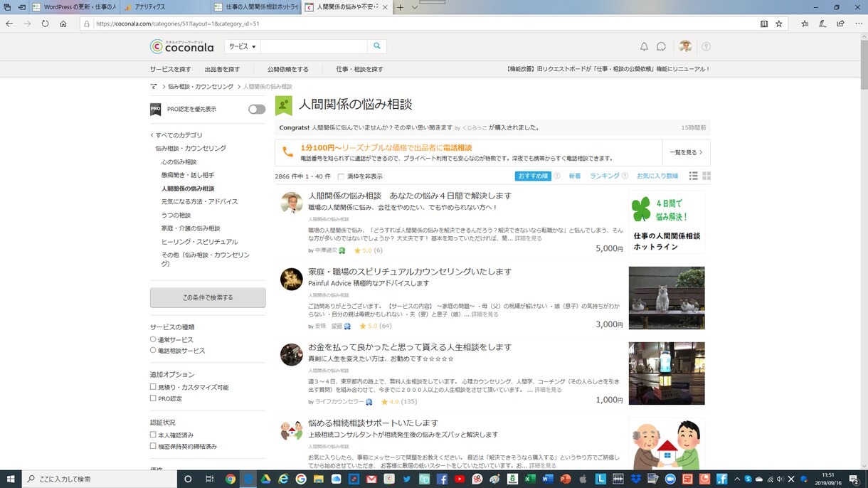The image size is (868, 488).
Task: Open 出品者を探す menu
Action: [222, 69]
